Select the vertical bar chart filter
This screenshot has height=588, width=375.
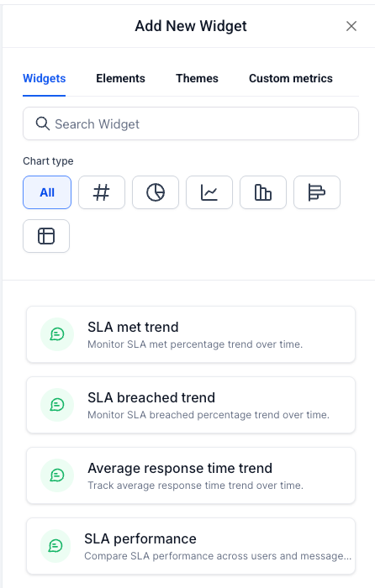tap(263, 192)
